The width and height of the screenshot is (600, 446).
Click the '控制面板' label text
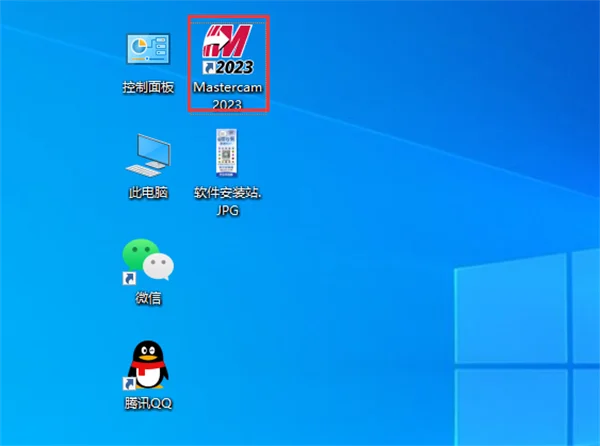[148, 87]
